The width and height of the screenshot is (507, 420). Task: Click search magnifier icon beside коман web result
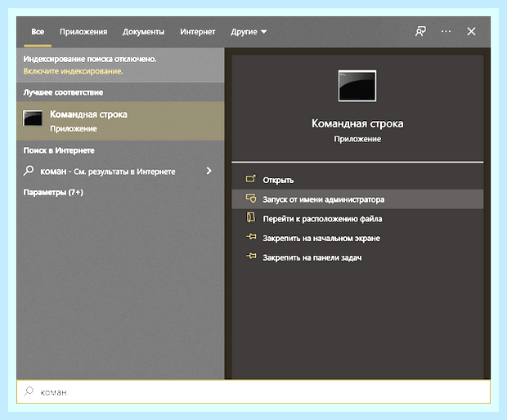click(x=29, y=170)
